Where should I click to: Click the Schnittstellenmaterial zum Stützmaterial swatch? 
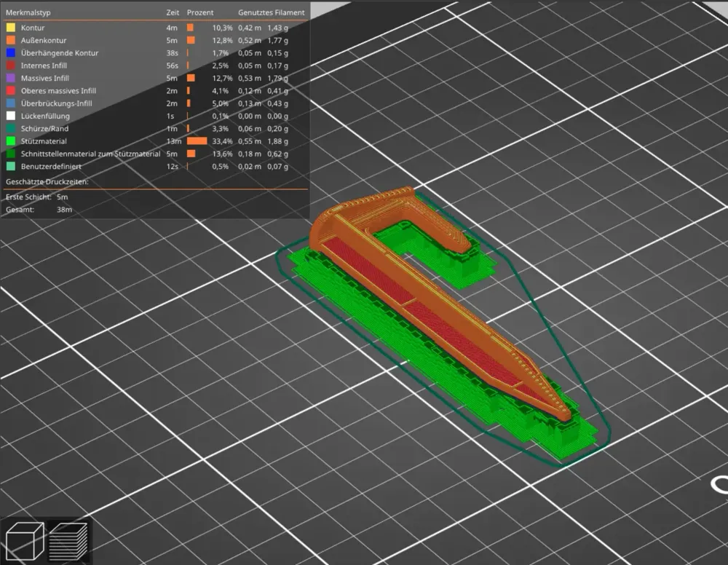10,154
